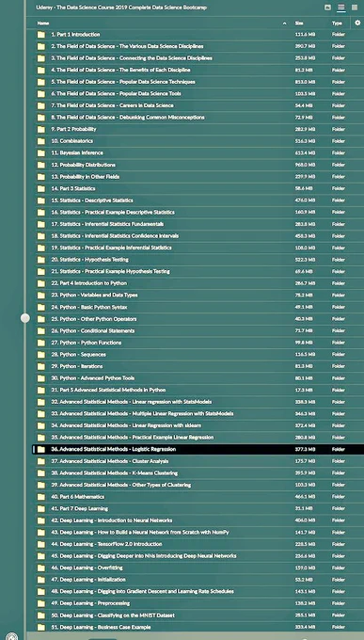Click the folder icon for 51. Business Case Example
Image resolution: width=364 pixels, height=640 pixels.
[41, 627]
